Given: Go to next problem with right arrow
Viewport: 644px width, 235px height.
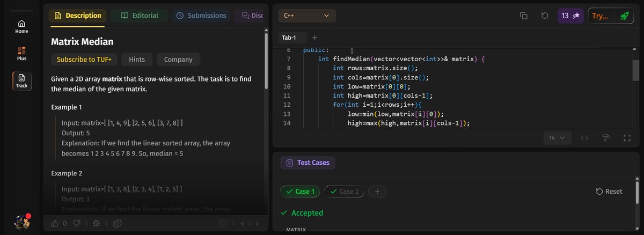Looking at the screenshot, I should coord(257,223).
